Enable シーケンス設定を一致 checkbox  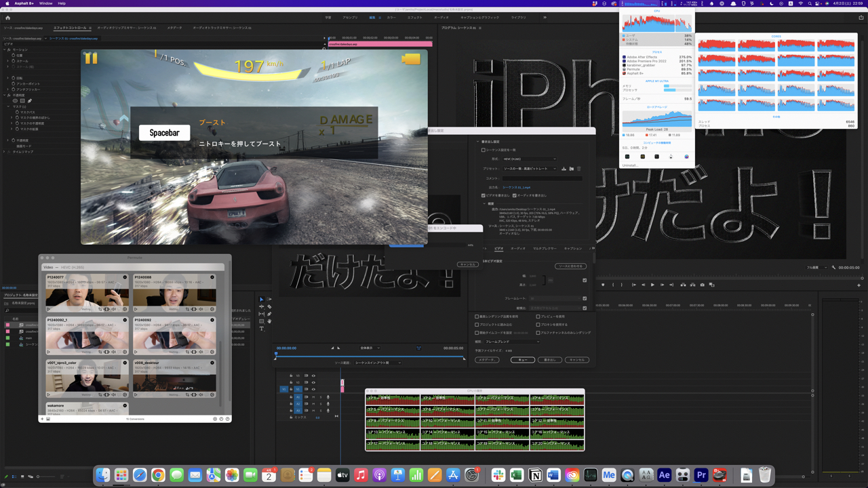pyautogui.click(x=484, y=150)
